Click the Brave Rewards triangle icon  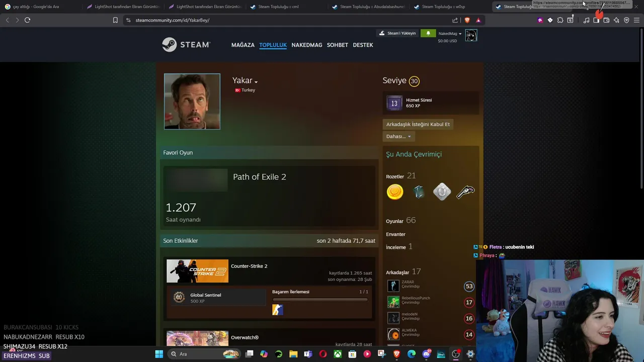[478, 20]
